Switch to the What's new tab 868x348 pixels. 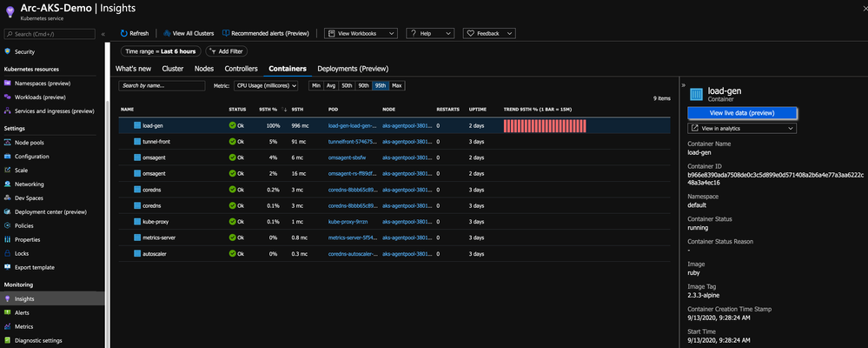[x=133, y=69]
